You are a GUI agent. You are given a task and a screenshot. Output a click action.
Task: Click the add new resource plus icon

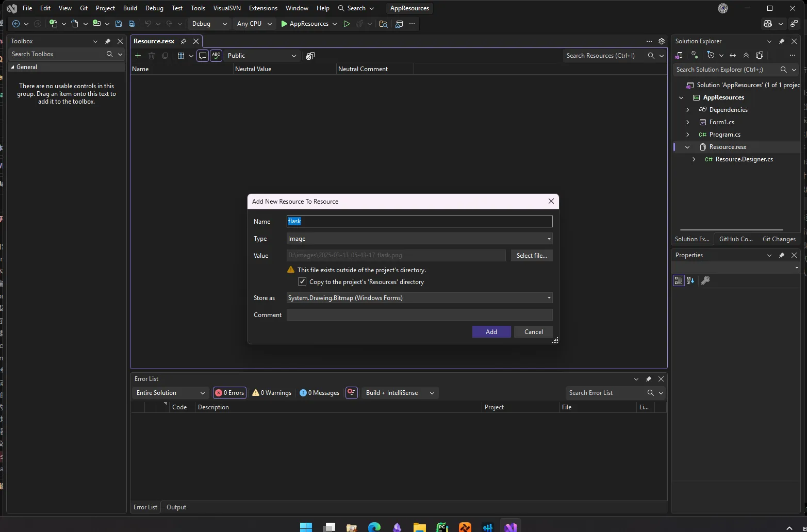point(138,56)
